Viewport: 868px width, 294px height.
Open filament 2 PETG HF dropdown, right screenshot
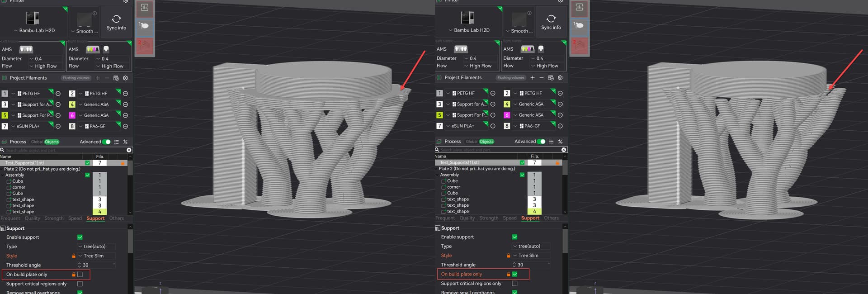tap(535, 93)
